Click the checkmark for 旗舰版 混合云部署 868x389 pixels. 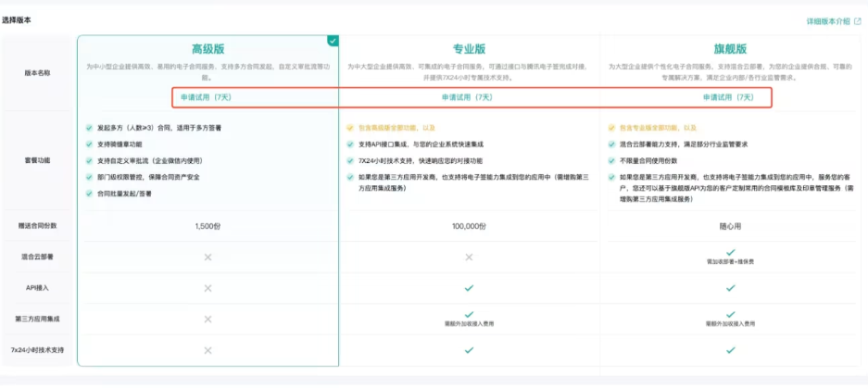(x=730, y=252)
